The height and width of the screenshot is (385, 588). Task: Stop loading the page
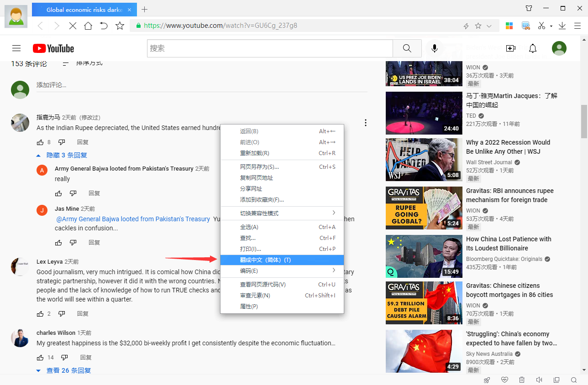[x=73, y=26]
